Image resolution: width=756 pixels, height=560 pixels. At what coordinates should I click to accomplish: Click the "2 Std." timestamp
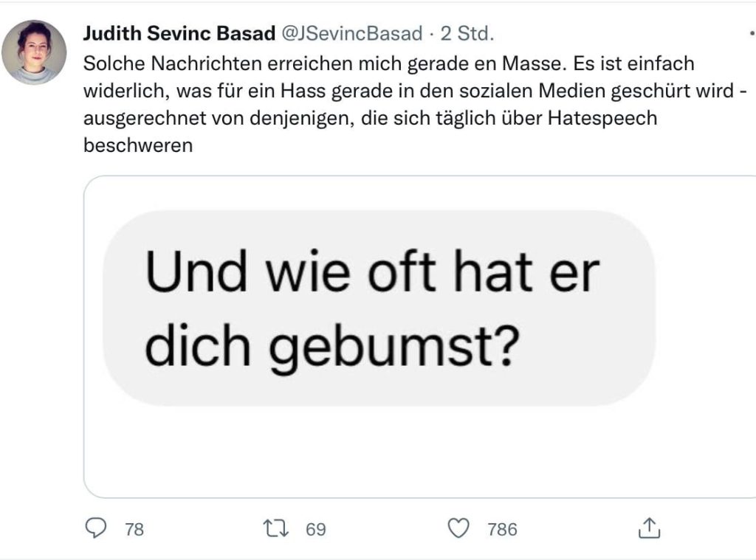[467, 34]
